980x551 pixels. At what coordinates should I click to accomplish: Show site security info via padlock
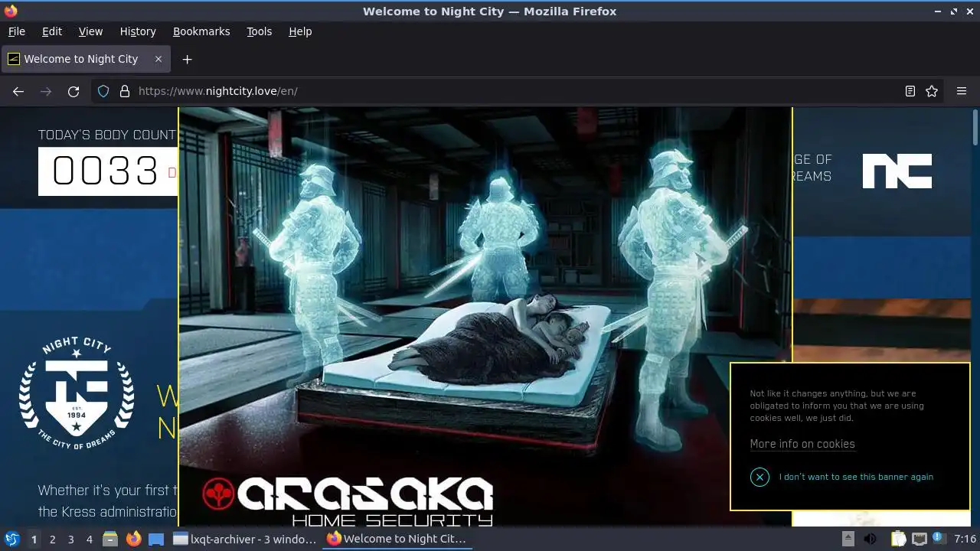click(125, 91)
